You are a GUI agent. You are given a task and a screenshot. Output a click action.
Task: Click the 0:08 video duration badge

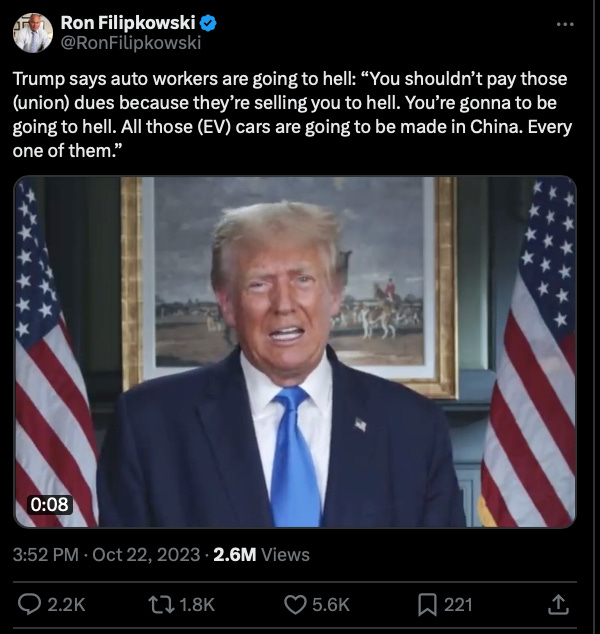pyautogui.click(x=50, y=504)
